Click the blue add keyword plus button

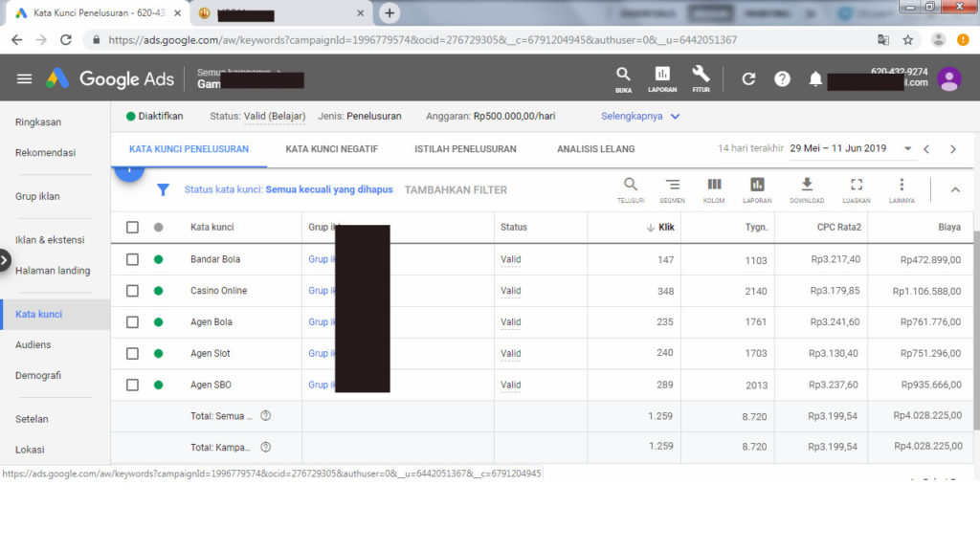(129, 172)
